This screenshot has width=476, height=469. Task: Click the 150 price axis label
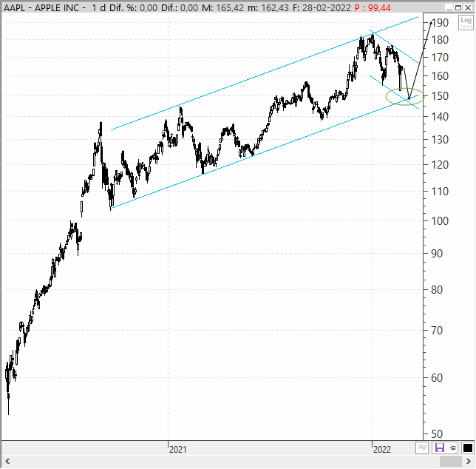[x=440, y=96]
